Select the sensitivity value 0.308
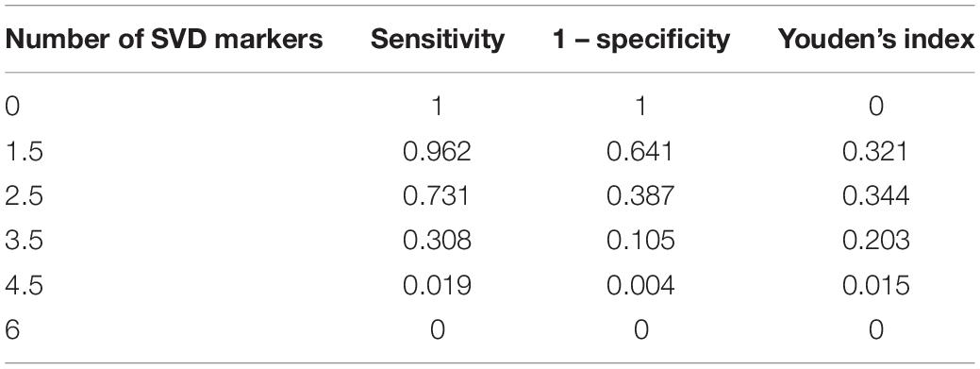This screenshot has width=980, height=369. [437, 241]
